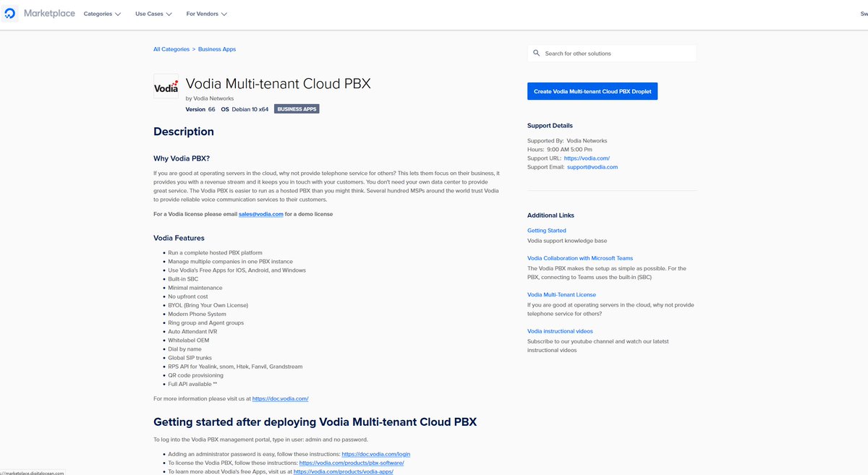Click the 'Debian 10 x64' OS text
868x475 pixels.
250,109
